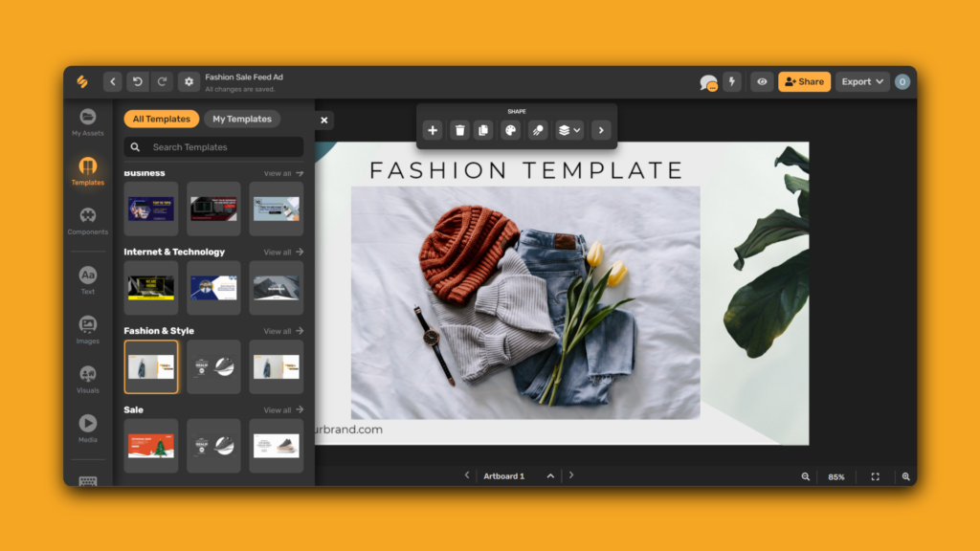Open project settings gear
The image size is (980, 551).
(189, 82)
